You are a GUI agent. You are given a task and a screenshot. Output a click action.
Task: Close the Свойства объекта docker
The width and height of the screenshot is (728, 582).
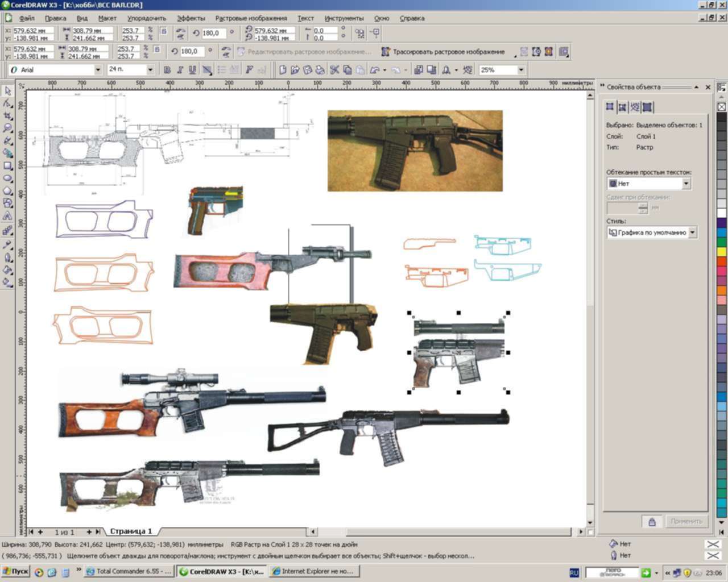pyautogui.click(x=708, y=87)
